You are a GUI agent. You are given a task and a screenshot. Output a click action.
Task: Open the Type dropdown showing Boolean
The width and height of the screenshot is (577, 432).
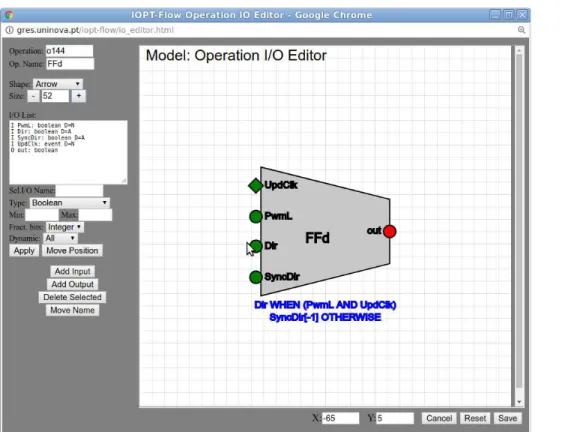70,203
